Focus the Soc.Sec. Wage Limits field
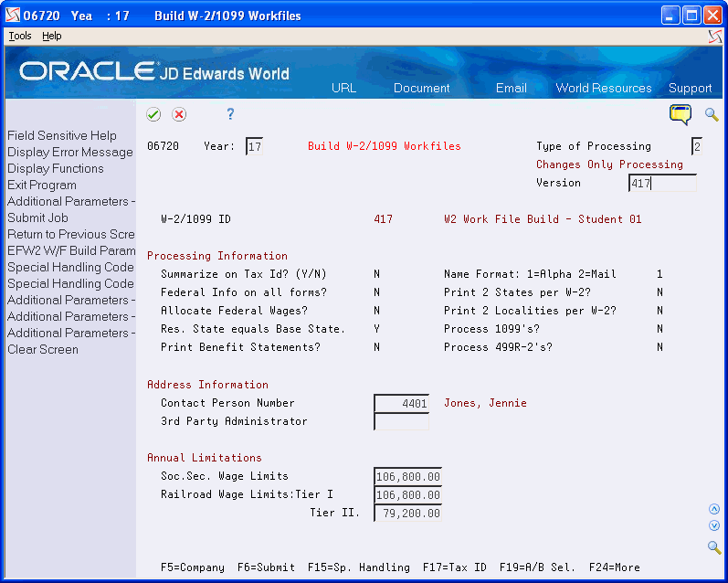728x583 pixels. pos(407,477)
